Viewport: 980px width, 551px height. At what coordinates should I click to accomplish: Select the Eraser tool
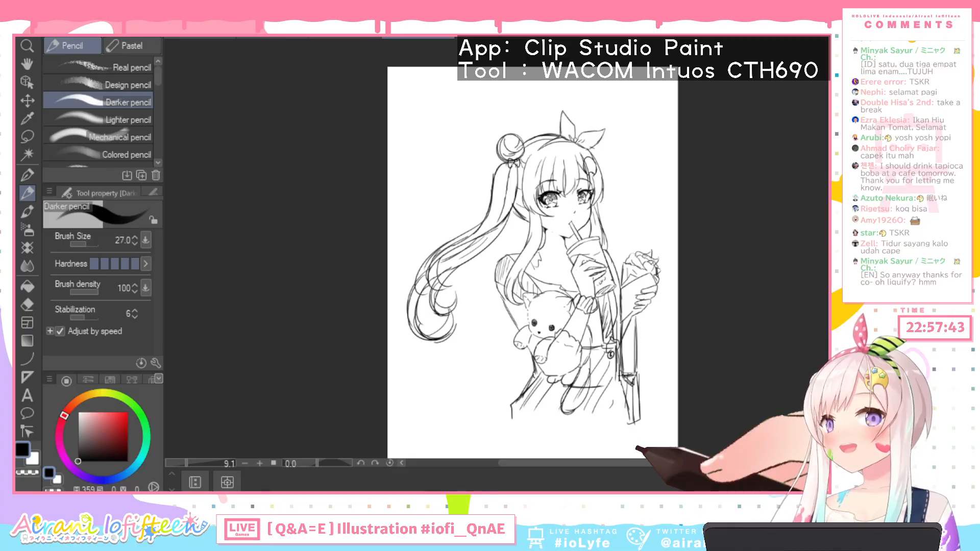coord(27,305)
